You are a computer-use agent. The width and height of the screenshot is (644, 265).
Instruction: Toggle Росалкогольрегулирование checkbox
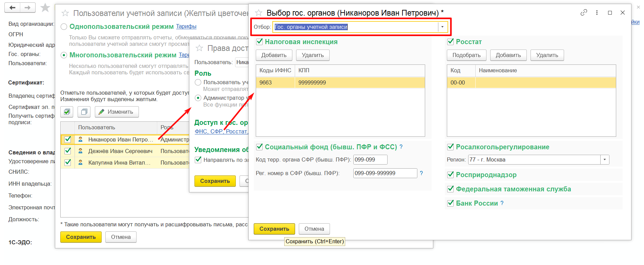[x=451, y=147]
